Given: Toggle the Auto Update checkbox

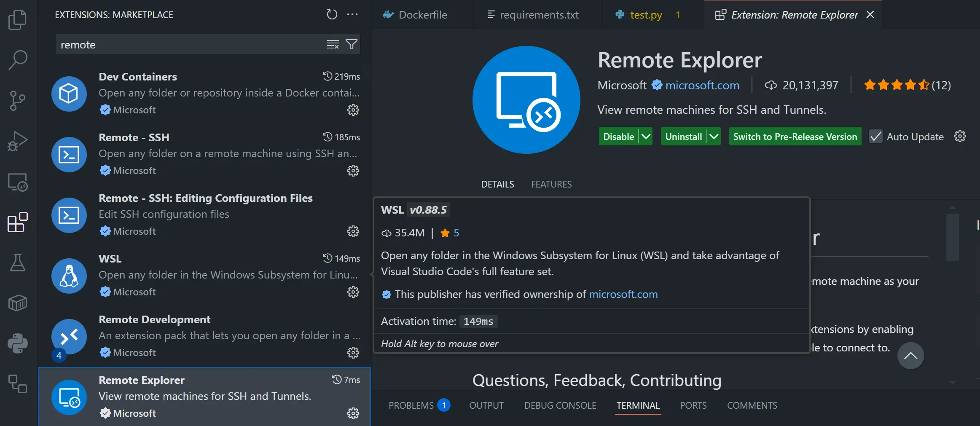Looking at the screenshot, I should (x=876, y=137).
